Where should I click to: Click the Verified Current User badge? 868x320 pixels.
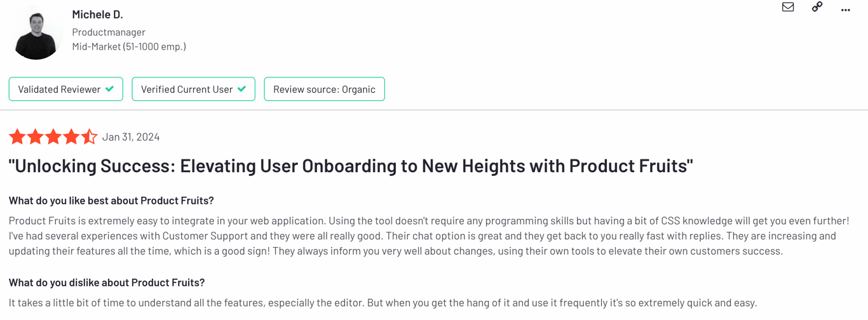(x=193, y=89)
